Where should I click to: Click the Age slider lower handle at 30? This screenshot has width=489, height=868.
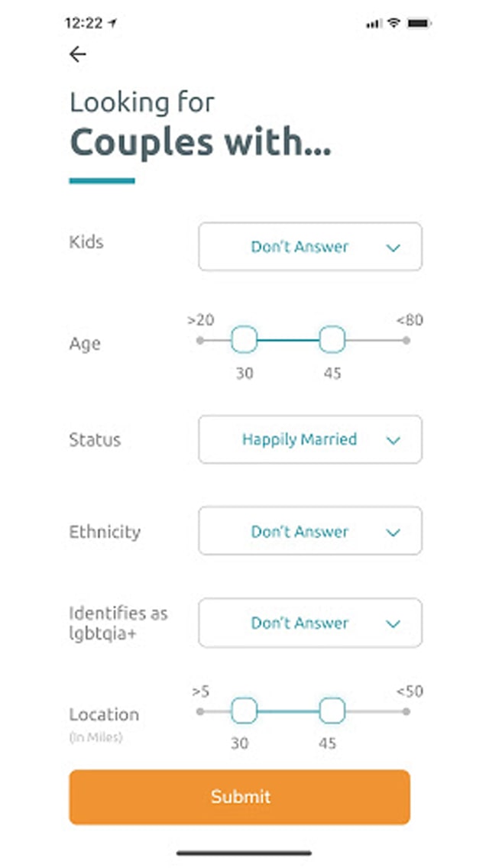pyautogui.click(x=244, y=339)
